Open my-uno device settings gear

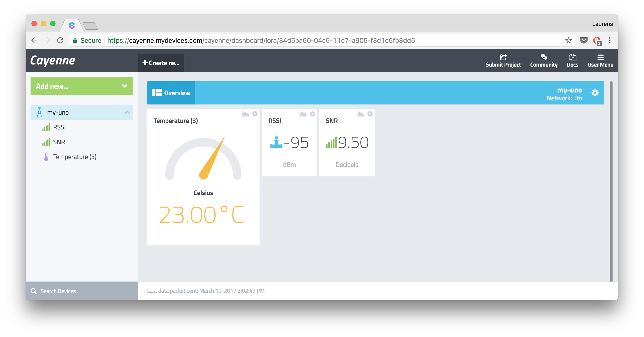tap(595, 93)
